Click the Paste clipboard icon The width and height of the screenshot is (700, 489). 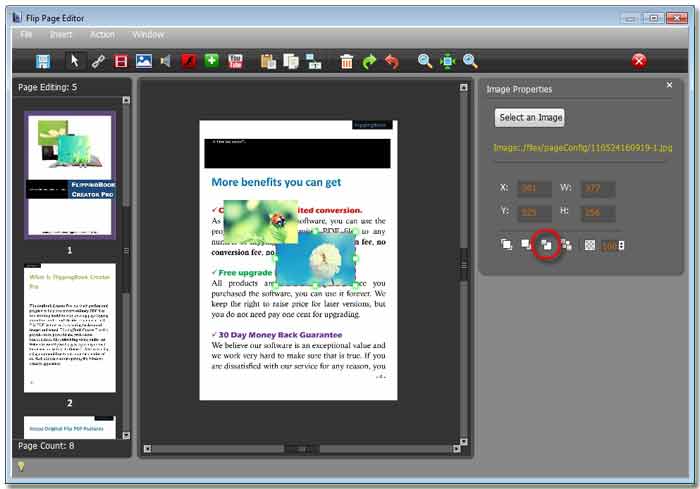pos(268,61)
